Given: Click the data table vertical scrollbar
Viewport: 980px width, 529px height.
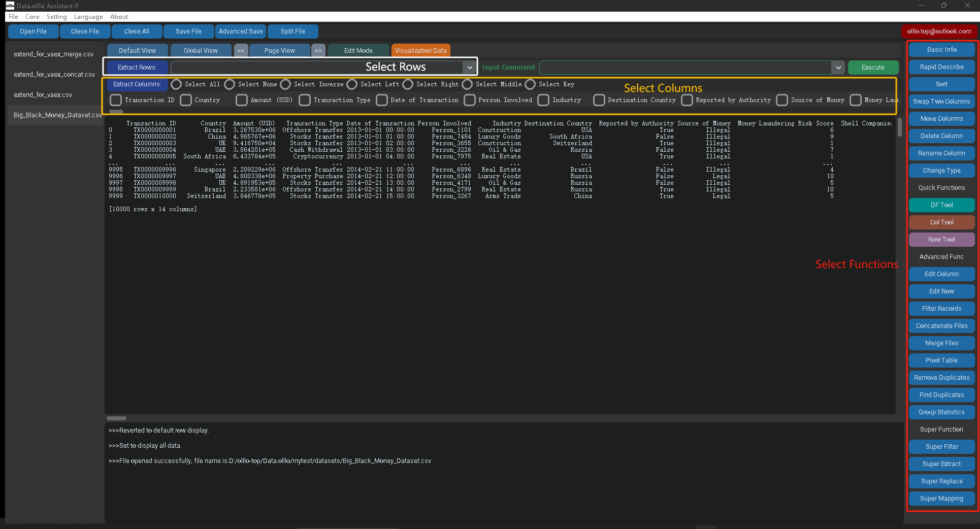Looking at the screenshot, I should click(899, 127).
